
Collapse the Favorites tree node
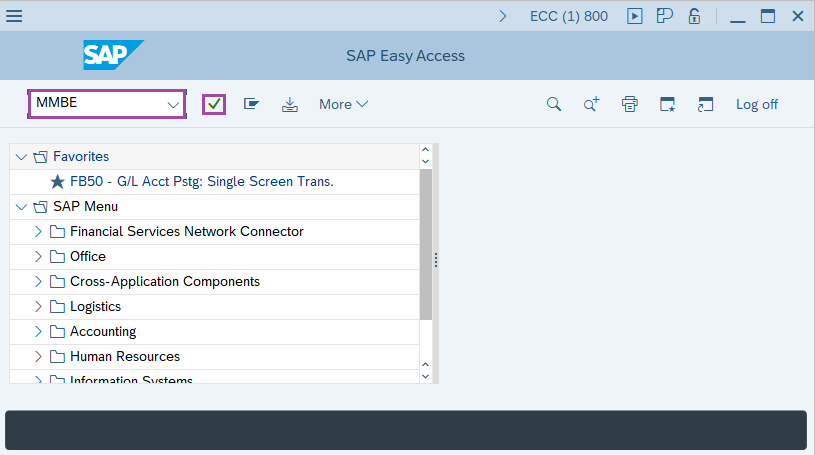coord(22,157)
